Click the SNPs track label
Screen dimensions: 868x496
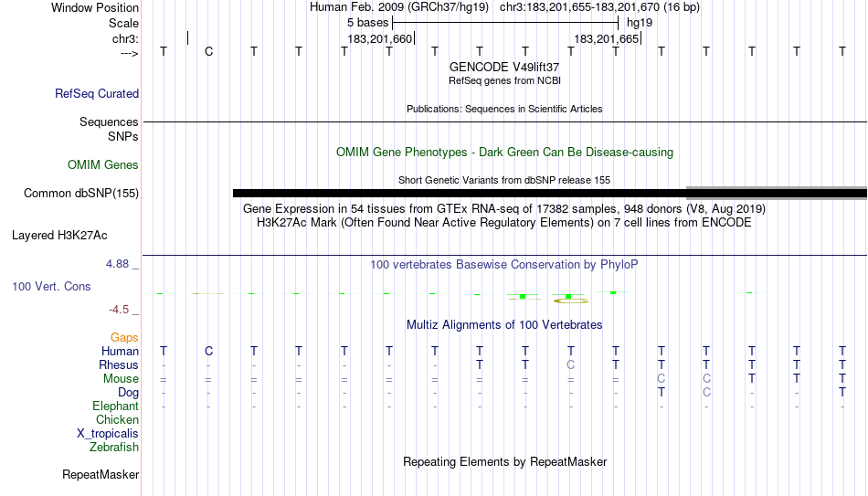123,136
